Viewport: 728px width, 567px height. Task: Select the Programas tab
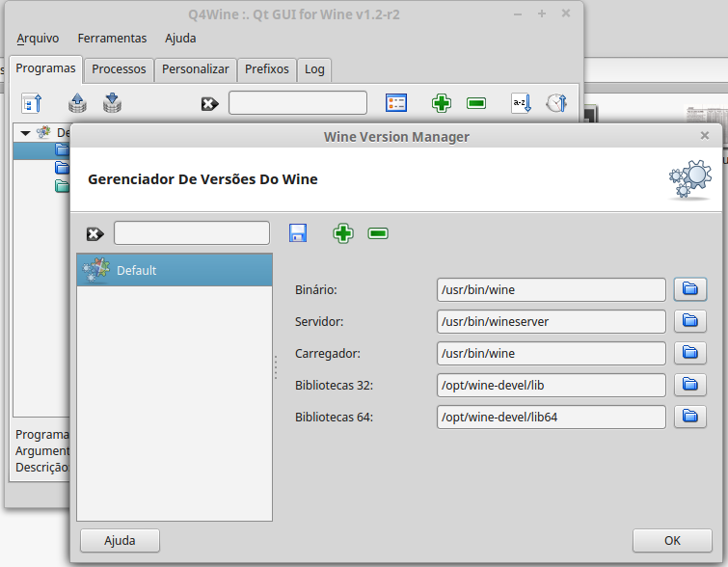pos(45,68)
